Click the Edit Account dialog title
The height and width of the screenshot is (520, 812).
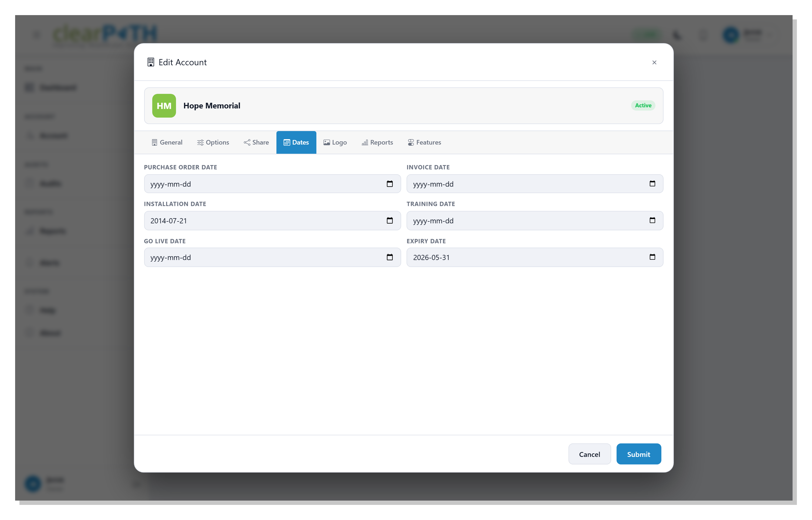pyautogui.click(x=182, y=63)
